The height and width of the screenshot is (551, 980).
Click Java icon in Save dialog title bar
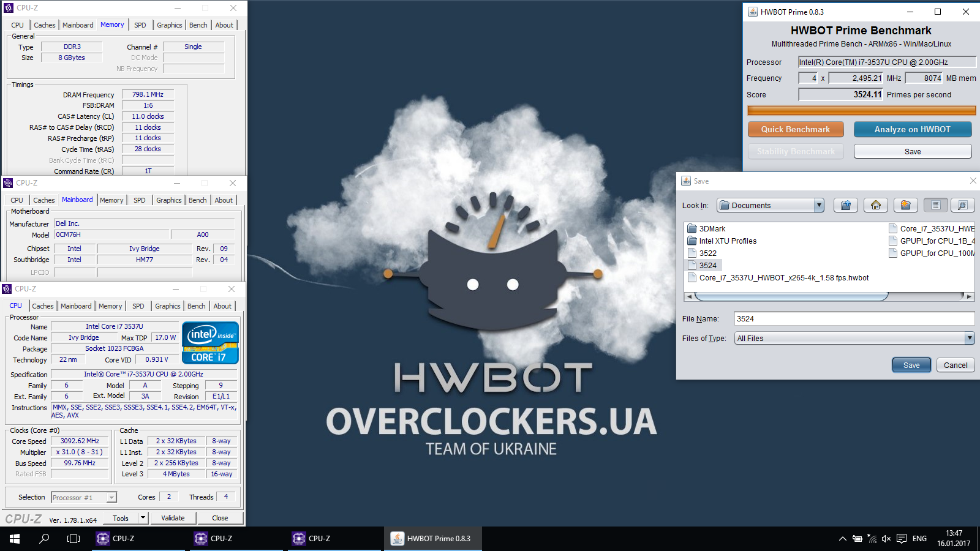point(686,181)
